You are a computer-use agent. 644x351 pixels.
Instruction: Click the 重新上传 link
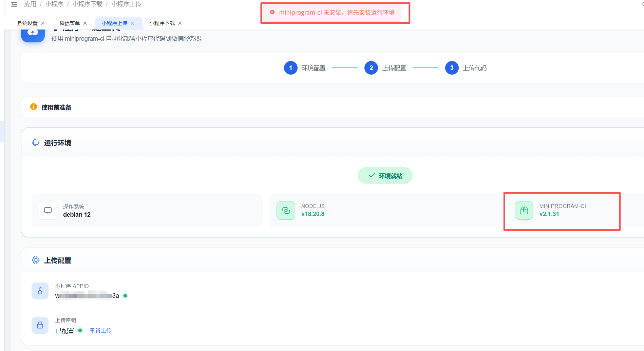pyautogui.click(x=100, y=331)
